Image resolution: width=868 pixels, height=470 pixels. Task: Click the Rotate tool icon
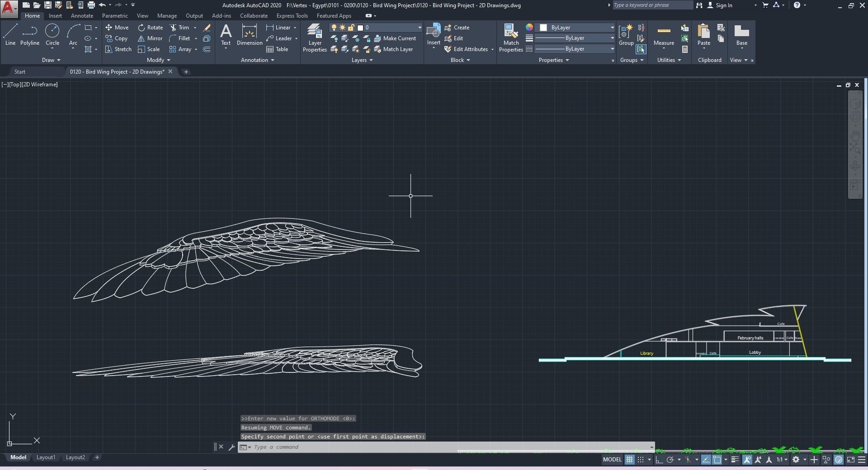[141, 28]
